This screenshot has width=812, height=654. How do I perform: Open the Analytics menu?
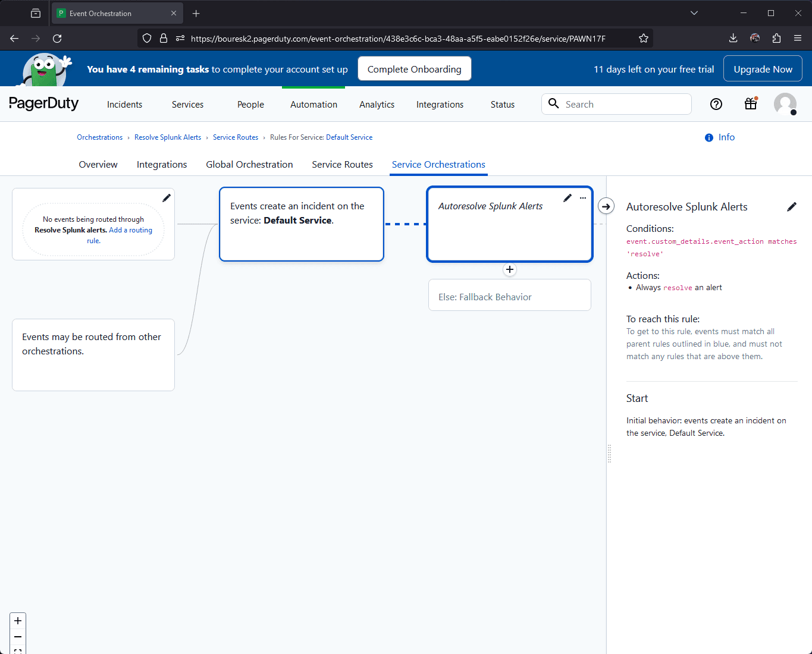(377, 104)
